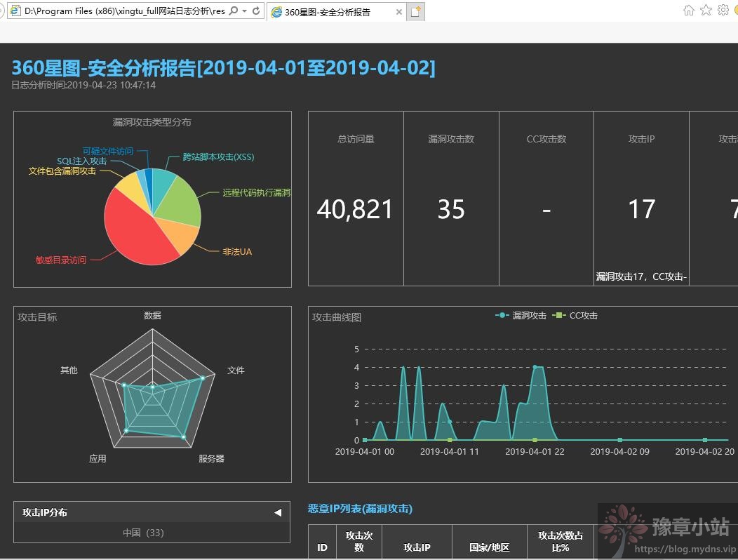Click the 漏洞攻击17，CC攻击- note
This screenshot has height=560, width=738.
point(641,276)
